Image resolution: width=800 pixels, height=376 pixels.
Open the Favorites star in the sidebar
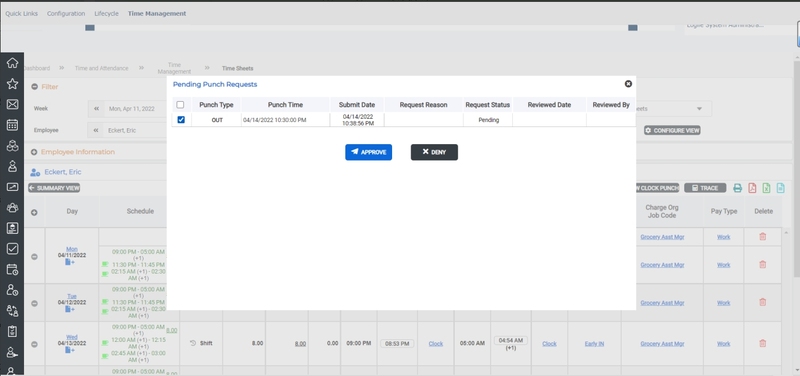pos(12,84)
